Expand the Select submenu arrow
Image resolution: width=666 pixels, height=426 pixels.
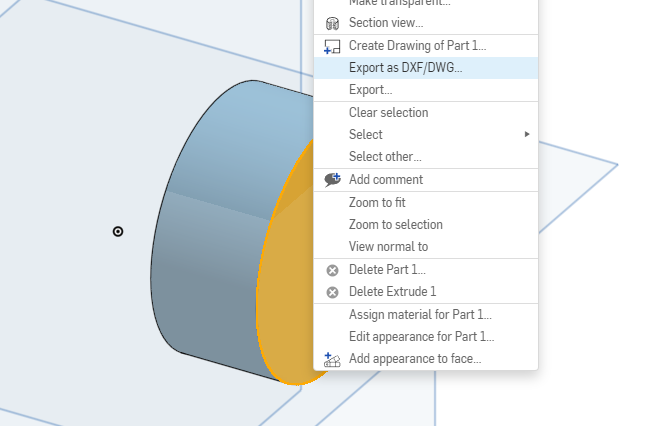[x=527, y=135]
